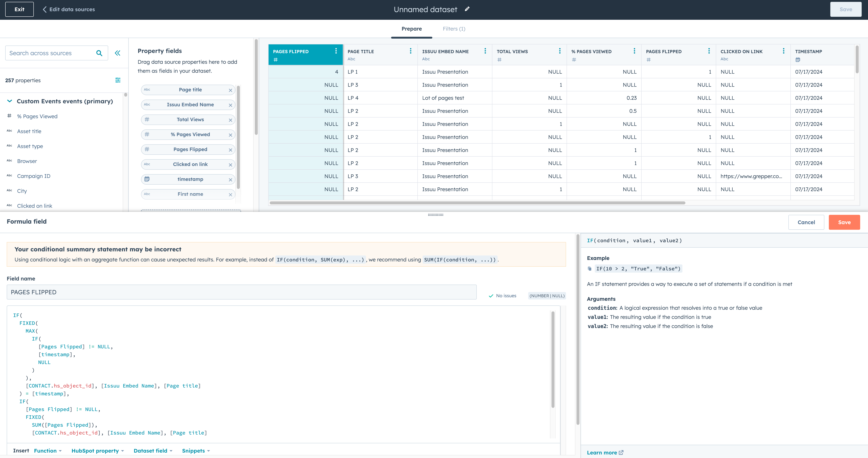Image resolution: width=868 pixels, height=458 pixels.
Task: Select the Campaign ID property
Action: tap(33, 176)
